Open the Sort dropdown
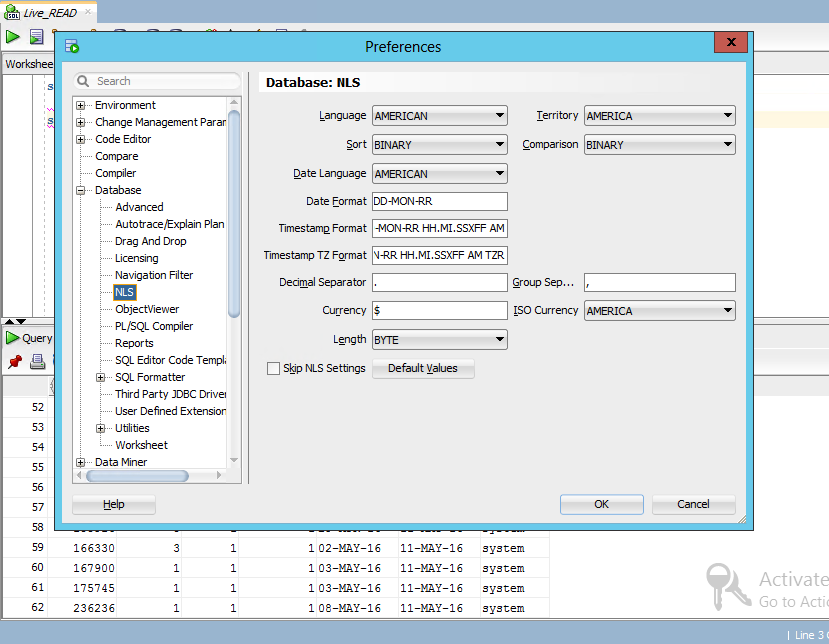Viewport: 829px width, 644px height. (440, 145)
